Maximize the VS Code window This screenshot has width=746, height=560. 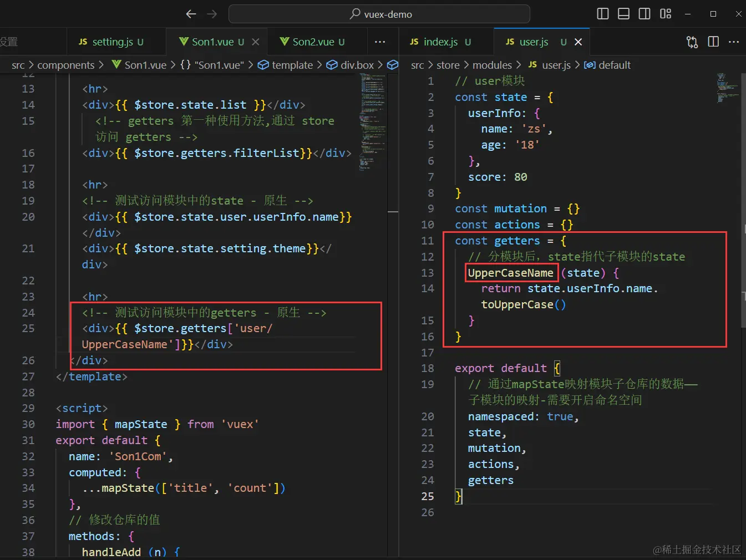click(713, 14)
